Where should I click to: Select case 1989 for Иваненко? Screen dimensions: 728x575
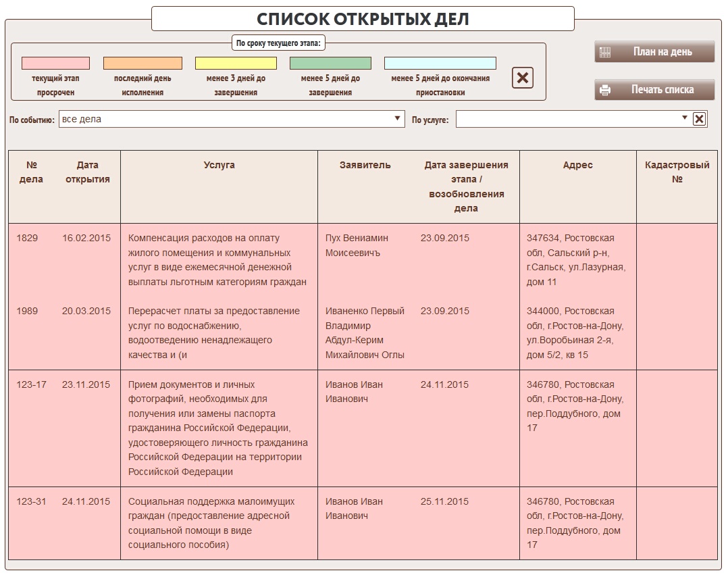[x=27, y=311]
